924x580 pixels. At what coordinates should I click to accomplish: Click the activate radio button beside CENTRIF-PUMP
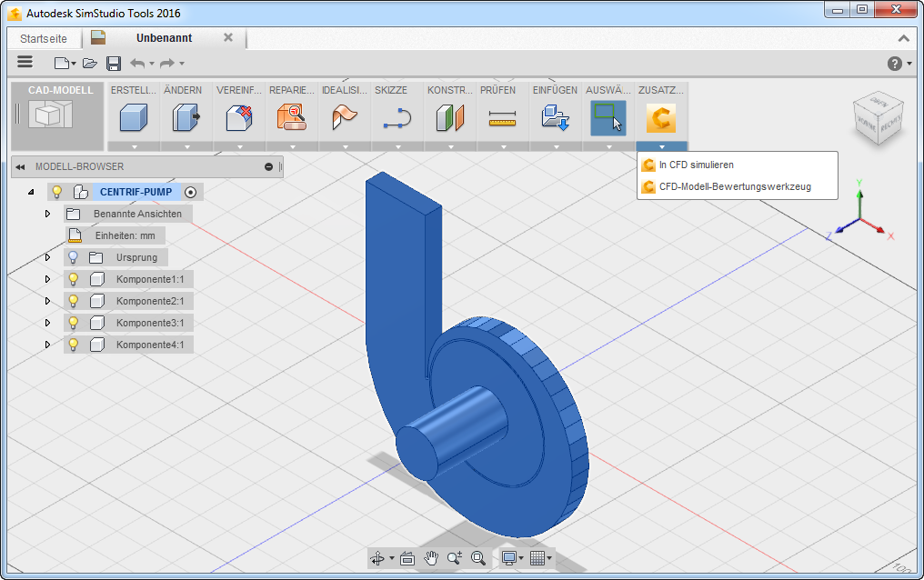pos(190,192)
